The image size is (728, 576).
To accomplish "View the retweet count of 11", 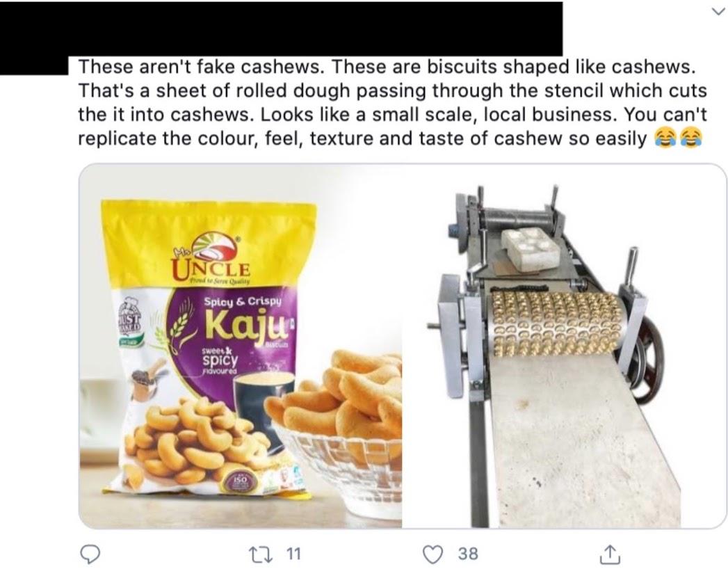I will [x=293, y=554].
